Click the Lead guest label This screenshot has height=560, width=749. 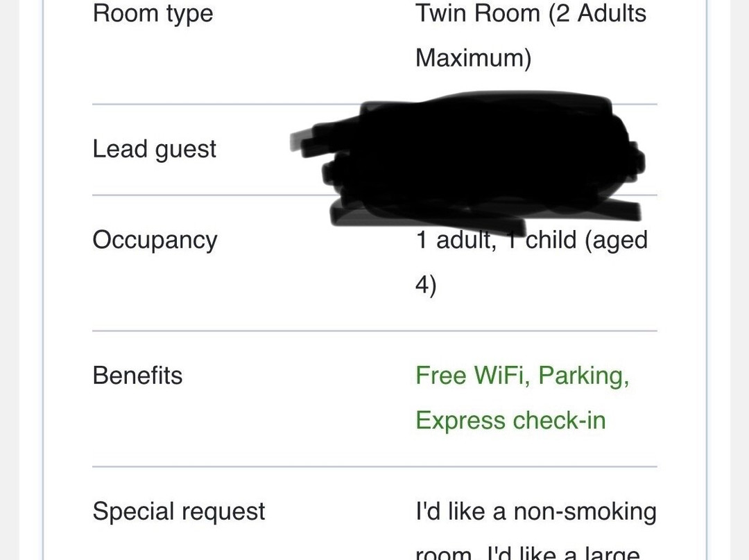click(x=154, y=150)
